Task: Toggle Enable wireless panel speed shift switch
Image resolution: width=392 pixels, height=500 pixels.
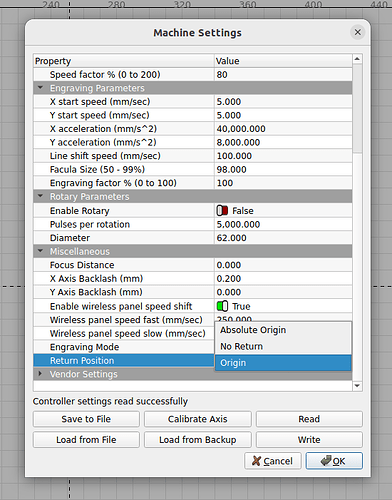Action: point(222,306)
